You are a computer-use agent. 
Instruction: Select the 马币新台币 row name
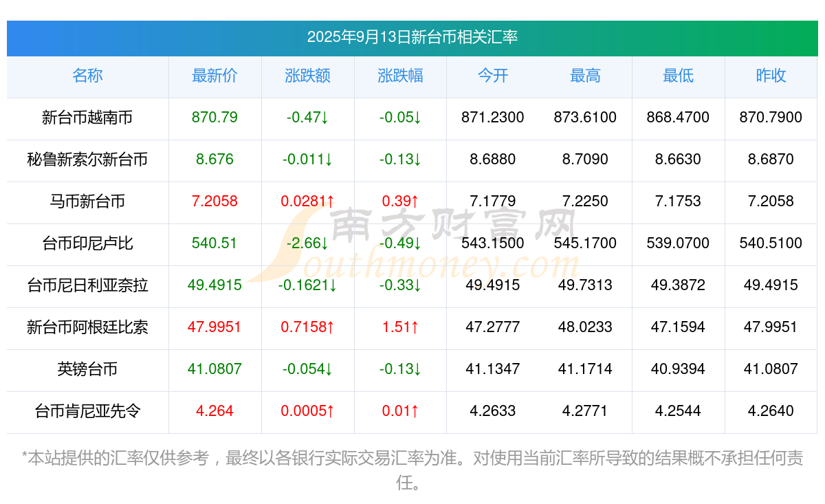point(87,201)
